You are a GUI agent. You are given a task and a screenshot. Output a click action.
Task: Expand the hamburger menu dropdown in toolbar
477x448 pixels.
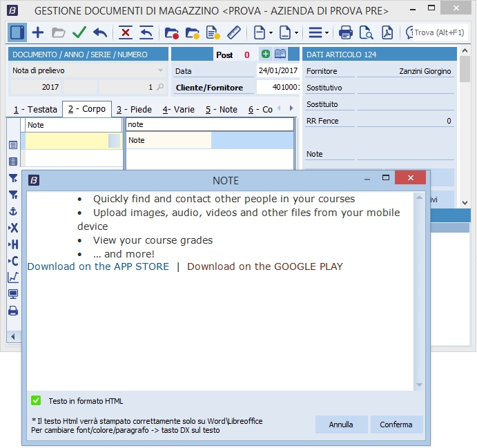coord(318,32)
